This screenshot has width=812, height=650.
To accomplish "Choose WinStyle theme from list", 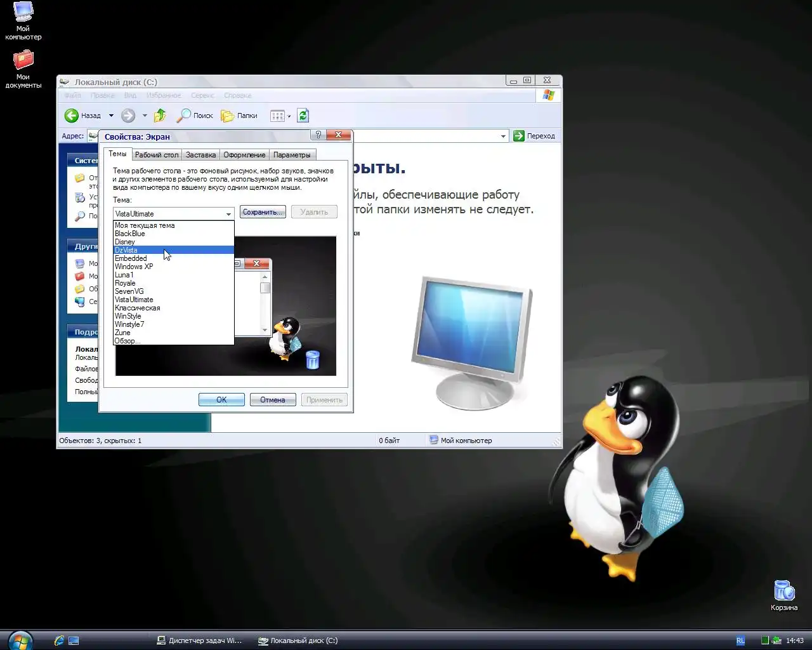I will (x=174, y=316).
